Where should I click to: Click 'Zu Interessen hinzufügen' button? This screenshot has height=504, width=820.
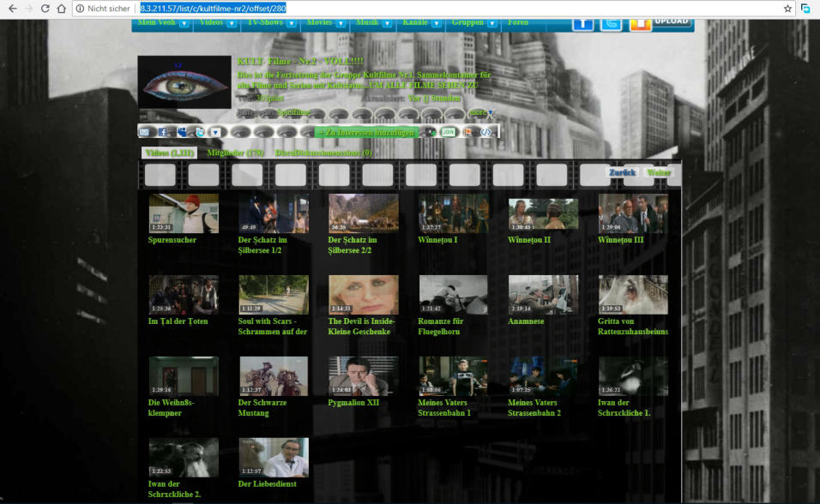[x=366, y=133]
